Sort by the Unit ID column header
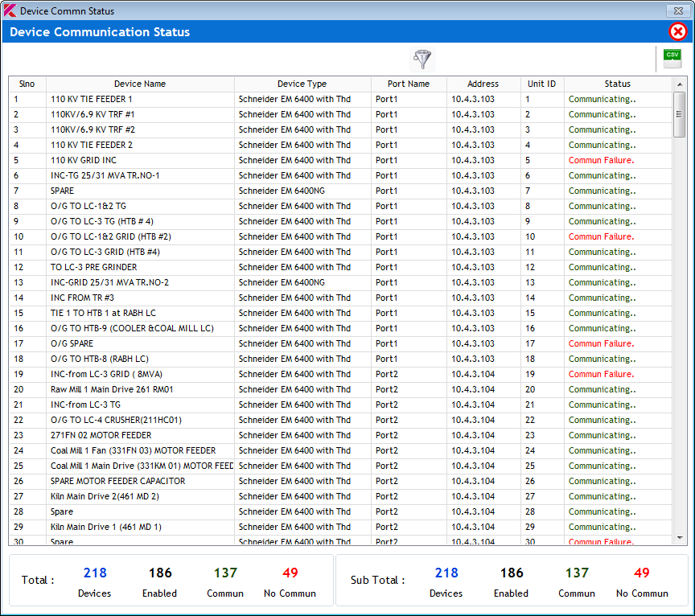695x616 pixels. [x=541, y=84]
